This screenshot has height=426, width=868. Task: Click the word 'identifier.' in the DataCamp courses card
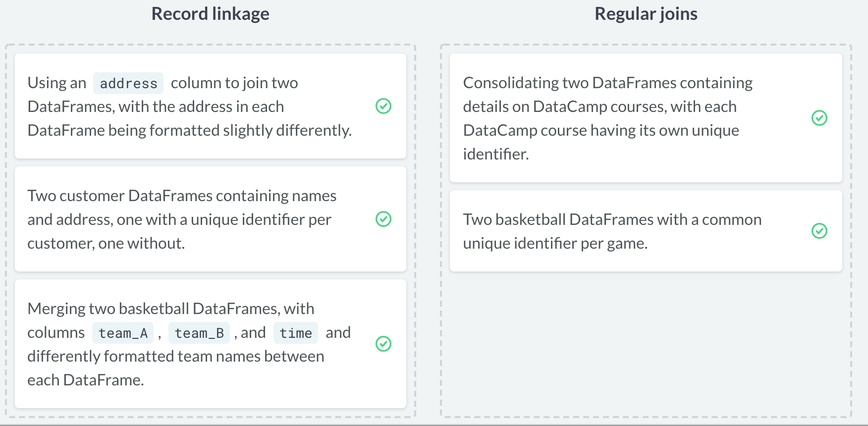pyautogui.click(x=496, y=154)
